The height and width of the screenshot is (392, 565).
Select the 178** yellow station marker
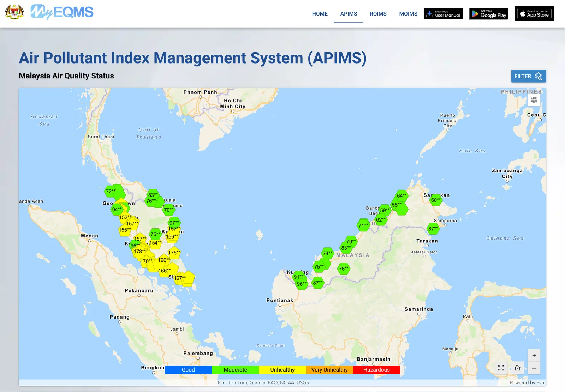[139, 252]
